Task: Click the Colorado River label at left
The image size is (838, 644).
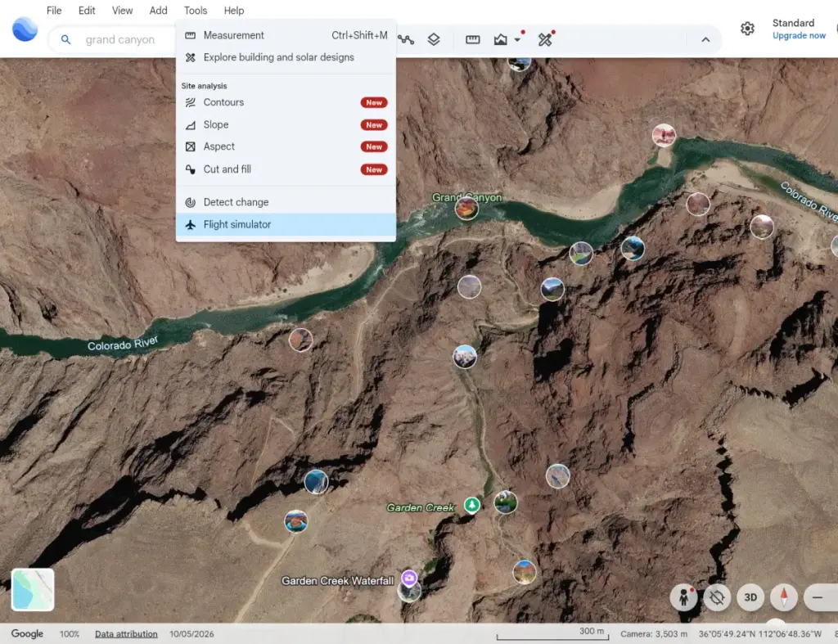Action: point(123,344)
